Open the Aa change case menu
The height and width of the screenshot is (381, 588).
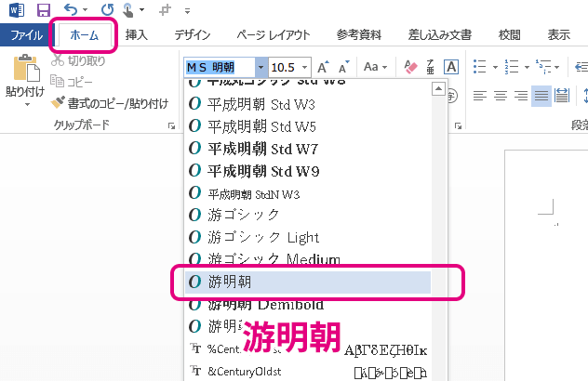(375, 67)
